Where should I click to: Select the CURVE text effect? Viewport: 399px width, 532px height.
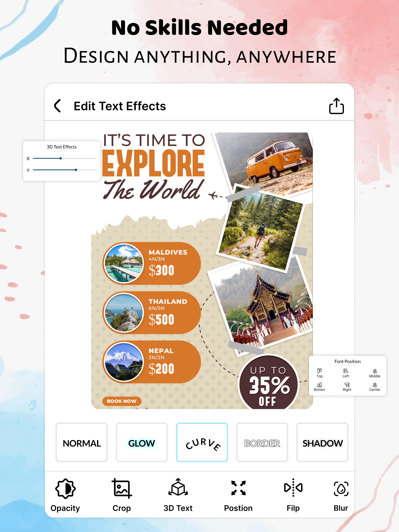click(x=202, y=442)
